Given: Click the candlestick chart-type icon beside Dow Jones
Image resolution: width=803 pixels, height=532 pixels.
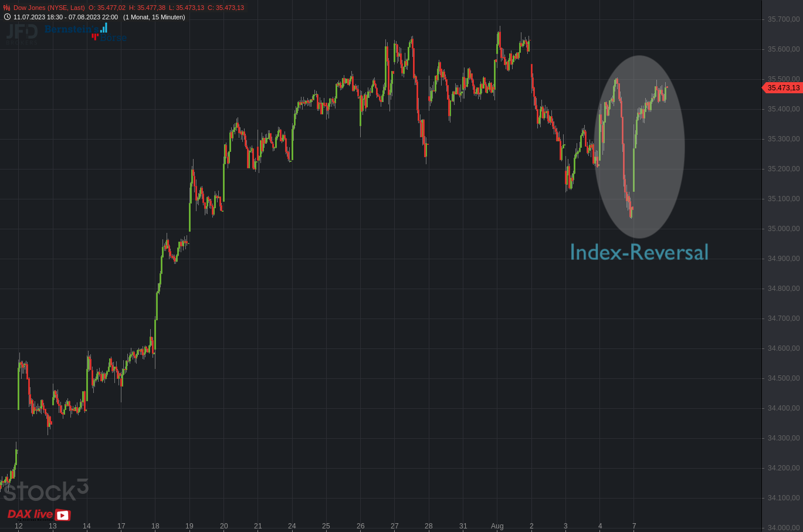Looking at the screenshot, I should [x=7, y=8].
